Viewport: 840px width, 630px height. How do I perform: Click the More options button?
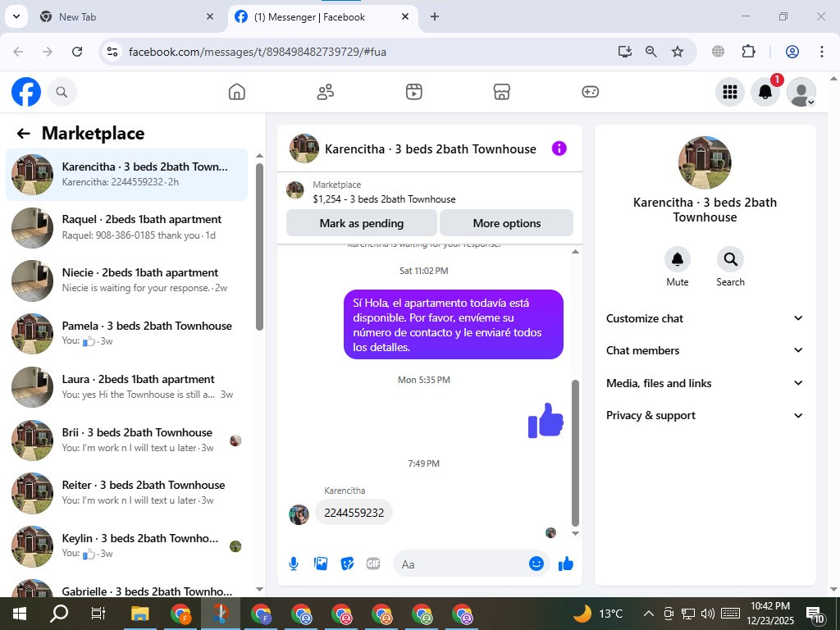pyautogui.click(x=506, y=223)
